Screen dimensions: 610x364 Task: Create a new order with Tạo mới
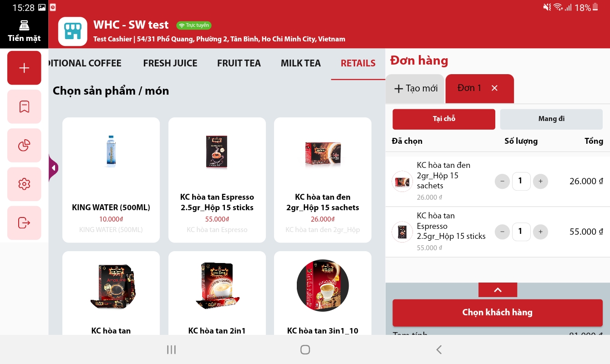(x=415, y=88)
